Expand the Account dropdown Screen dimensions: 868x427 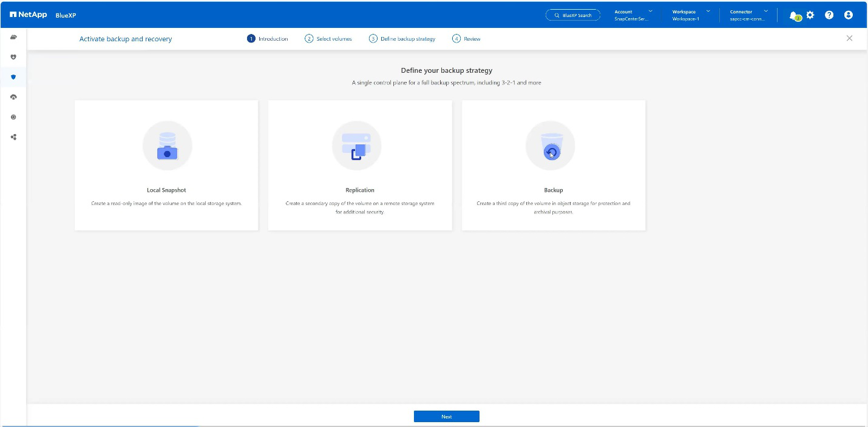pyautogui.click(x=634, y=15)
